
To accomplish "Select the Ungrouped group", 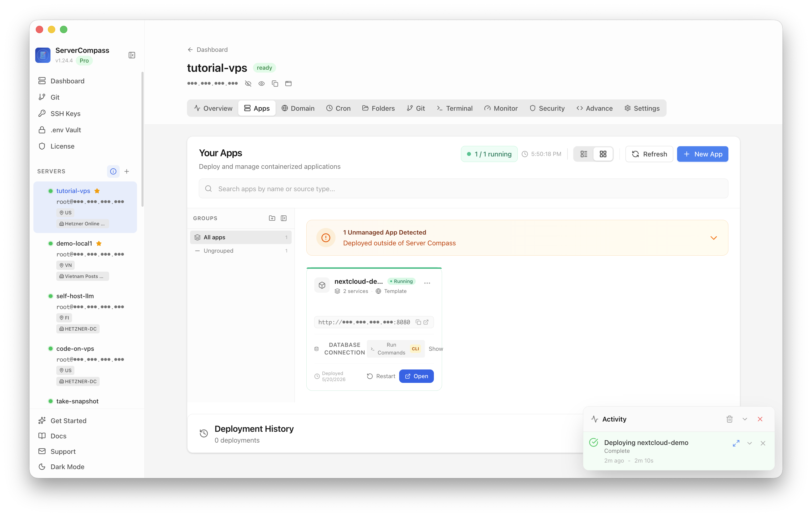I will 241,251.
